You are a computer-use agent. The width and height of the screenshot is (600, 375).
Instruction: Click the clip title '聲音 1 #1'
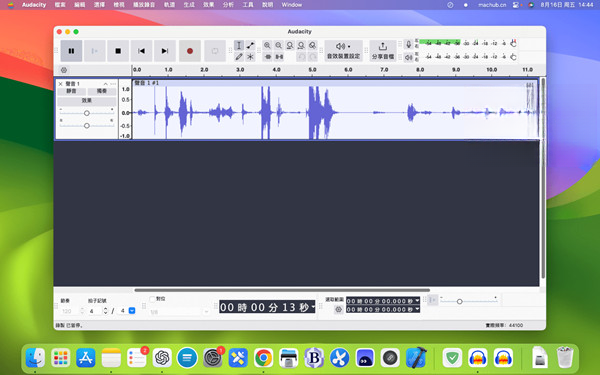click(x=147, y=83)
